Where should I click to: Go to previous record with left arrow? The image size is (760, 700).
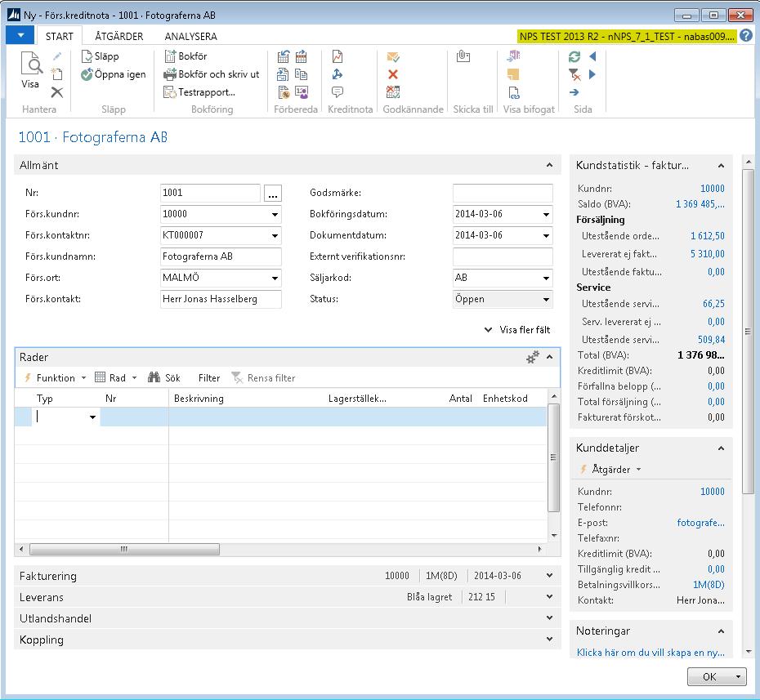[x=592, y=56]
